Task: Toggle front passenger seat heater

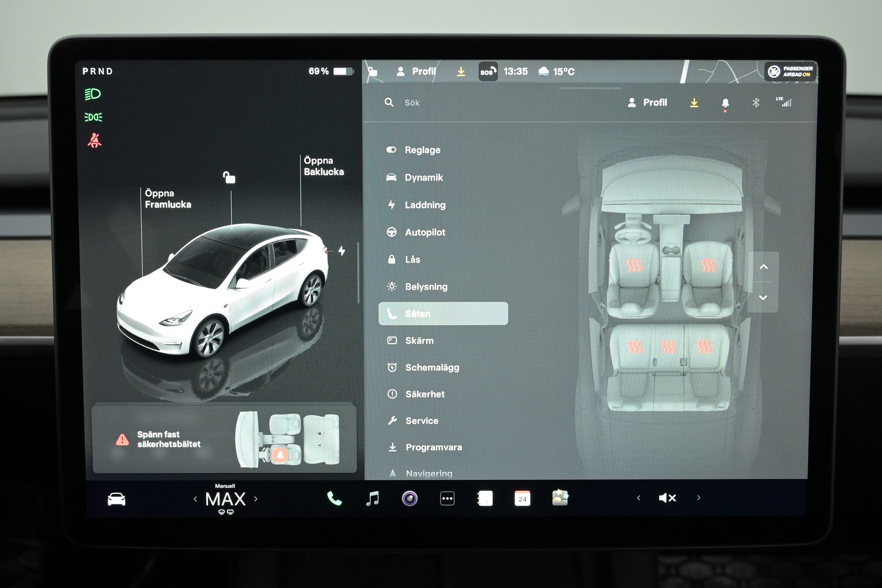Action: (708, 266)
